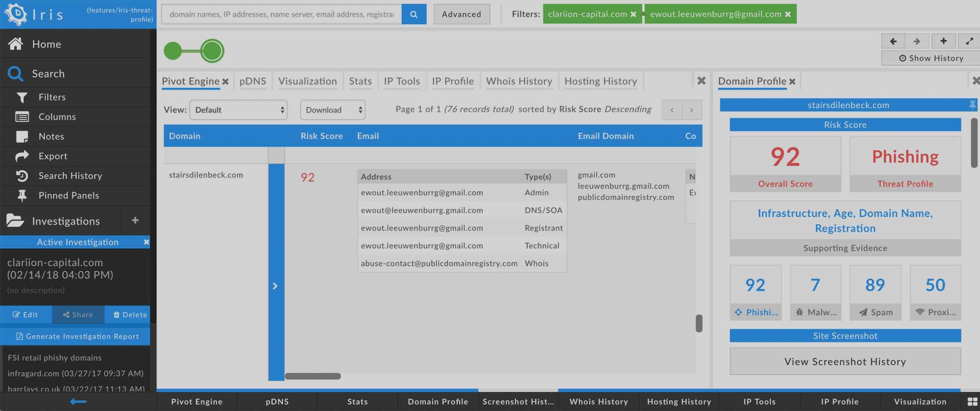Click the expand fullscreen arrows icon
The height and width of the screenshot is (411, 980).
(x=969, y=41)
